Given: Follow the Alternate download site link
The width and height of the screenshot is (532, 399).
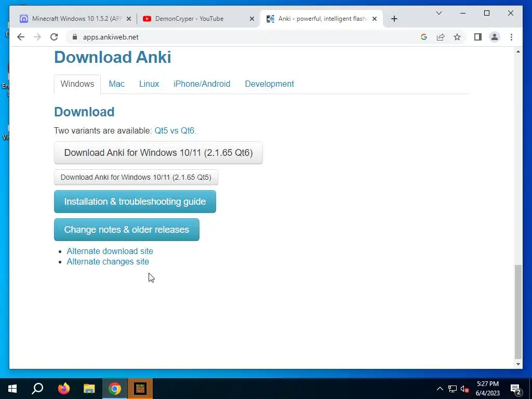Looking at the screenshot, I should 110,251.
